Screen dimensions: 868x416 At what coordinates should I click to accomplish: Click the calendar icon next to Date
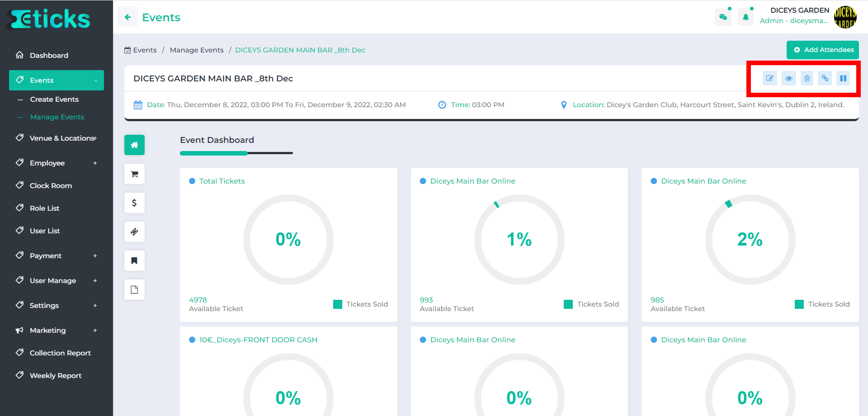click(138, 105)
